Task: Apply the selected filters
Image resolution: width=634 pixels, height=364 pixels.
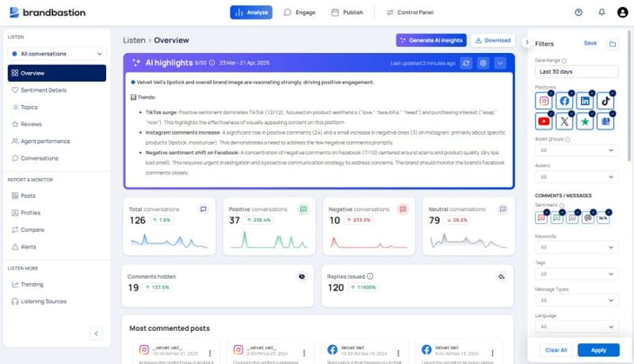Action: (598, 351)
